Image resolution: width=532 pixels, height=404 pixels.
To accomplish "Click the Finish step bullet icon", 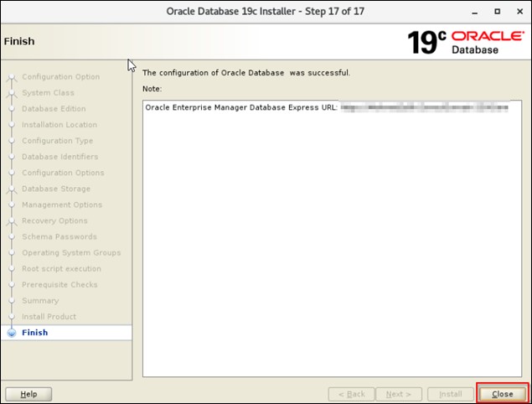I will (x=12, y=333).
